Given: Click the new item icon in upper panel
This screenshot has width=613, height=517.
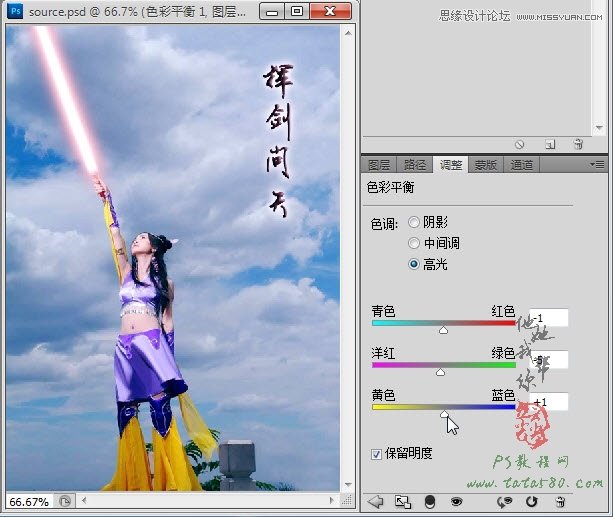Looking at the screenshot, I should coord(550,145).
